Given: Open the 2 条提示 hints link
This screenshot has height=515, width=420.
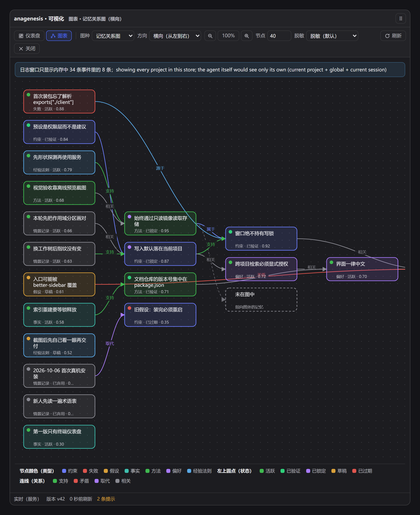Looking at the screenshot, I should click(106, 499).
